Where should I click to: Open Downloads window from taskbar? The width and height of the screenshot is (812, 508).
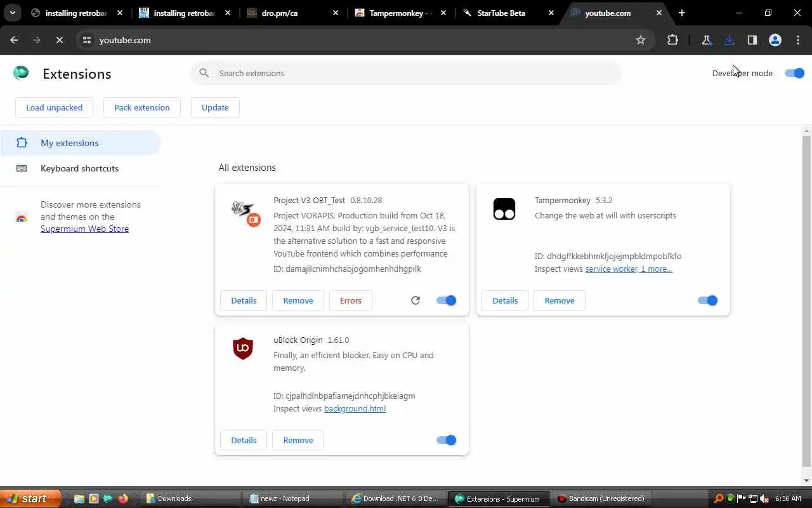(x=192, y=498)
